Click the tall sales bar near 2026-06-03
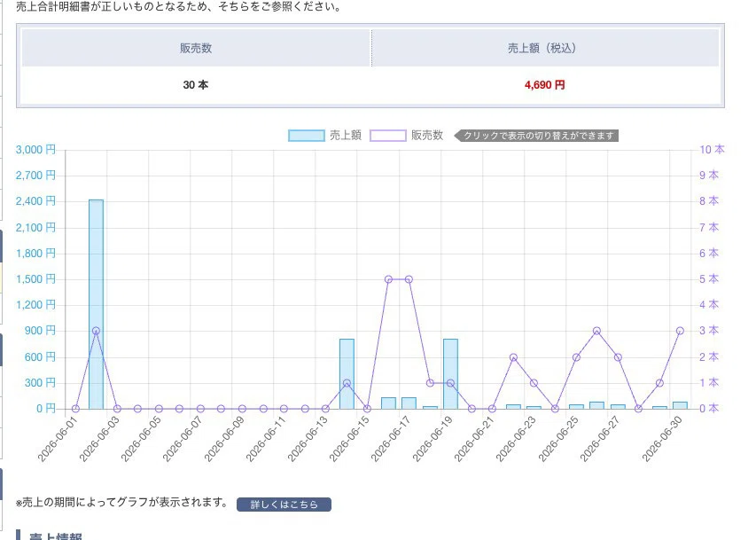The height and width of the screenshot is (540, 756). click(96, 304)
